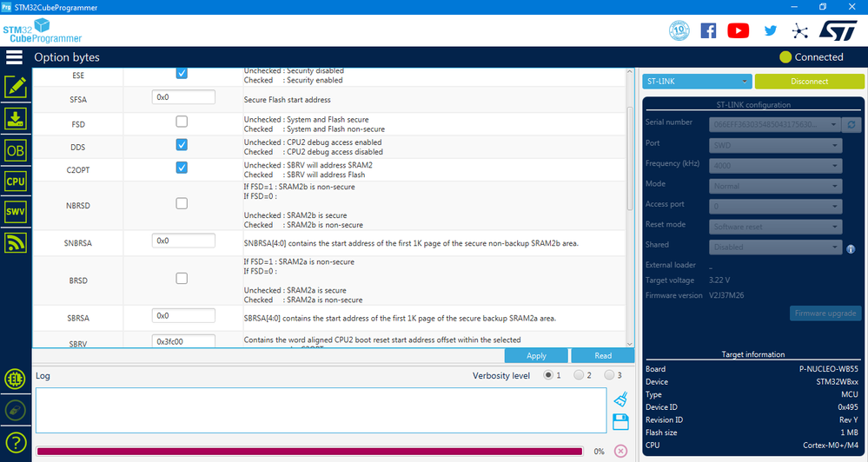The height and width of the screenshot is (462, 868).
Task: Refresh the ST-LINK serial number list
Action: (851, 124)
